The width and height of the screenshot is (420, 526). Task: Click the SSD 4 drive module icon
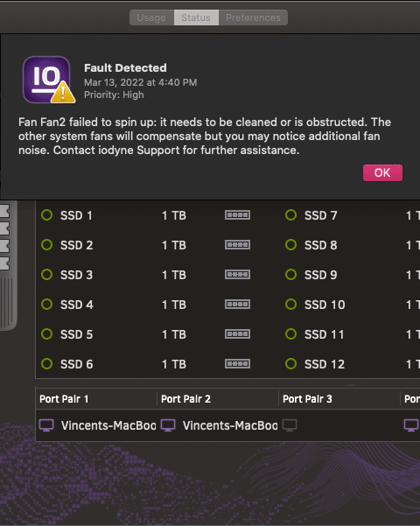[237, 305]
